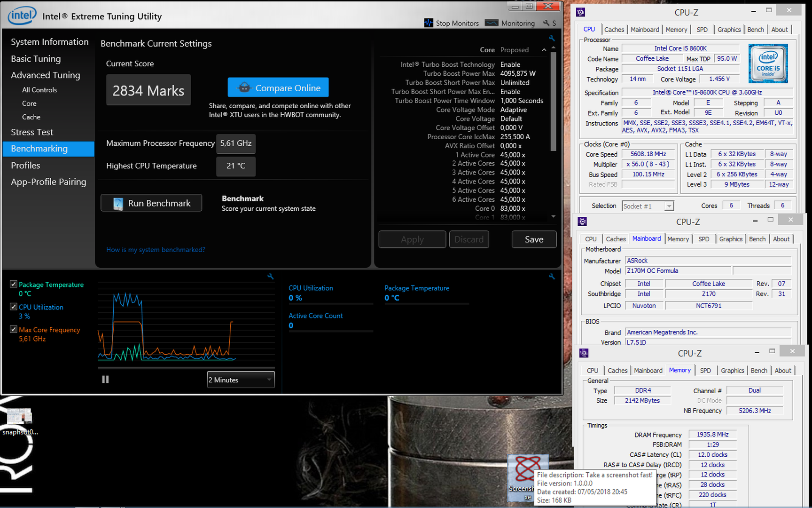Click wrench icon above Core Proposed panel

pyautogui.click(x=552, y=38)
